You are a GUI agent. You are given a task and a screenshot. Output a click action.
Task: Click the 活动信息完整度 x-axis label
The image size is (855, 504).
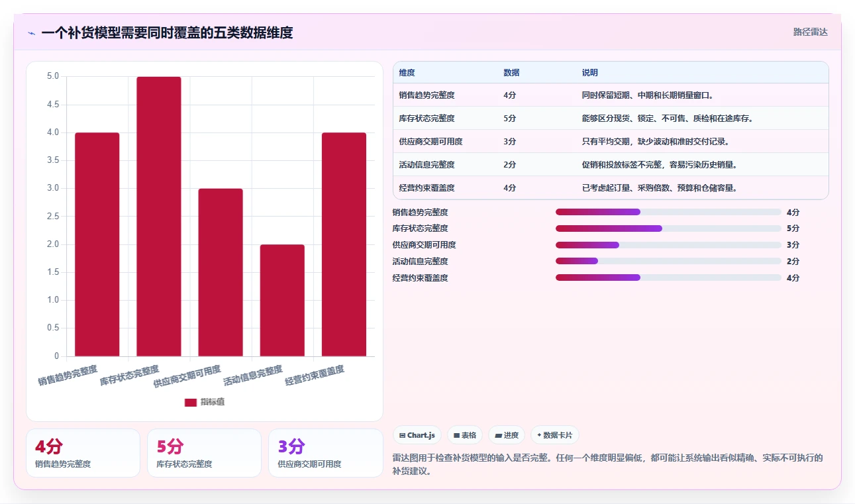(252, 375)
